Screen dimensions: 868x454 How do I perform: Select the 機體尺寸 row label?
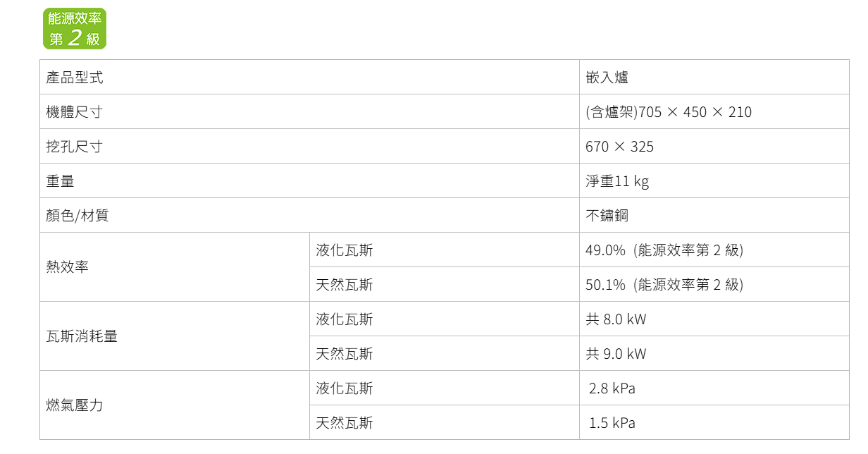click(309, 111)
